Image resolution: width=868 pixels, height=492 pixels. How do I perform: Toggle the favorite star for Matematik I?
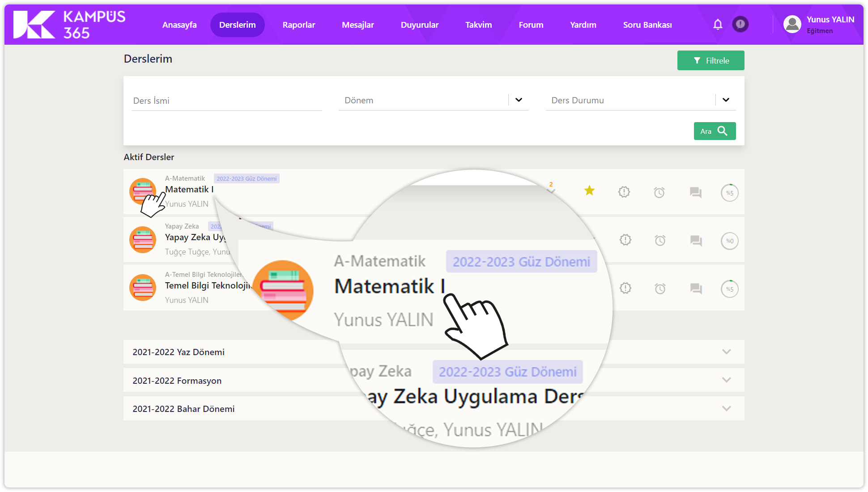[x=589, y=191]
